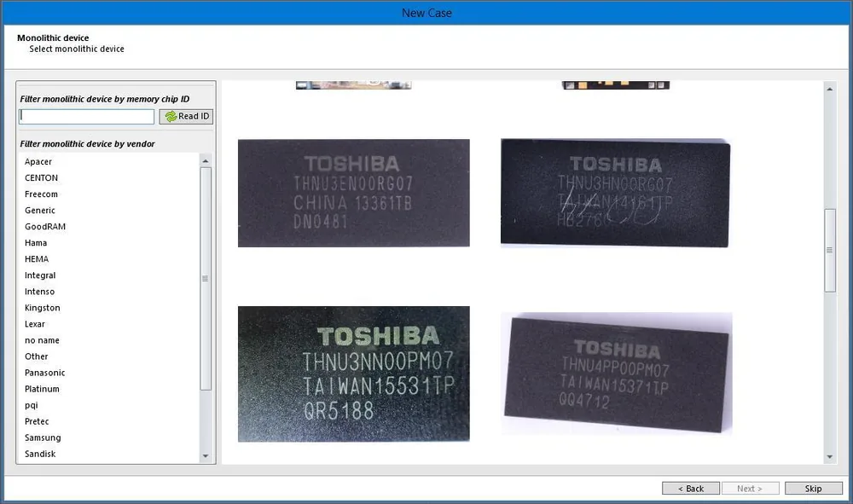This screenshot has width=853, height=504.
Task: Select CENTON vendor
Action: tap(41, 177)
